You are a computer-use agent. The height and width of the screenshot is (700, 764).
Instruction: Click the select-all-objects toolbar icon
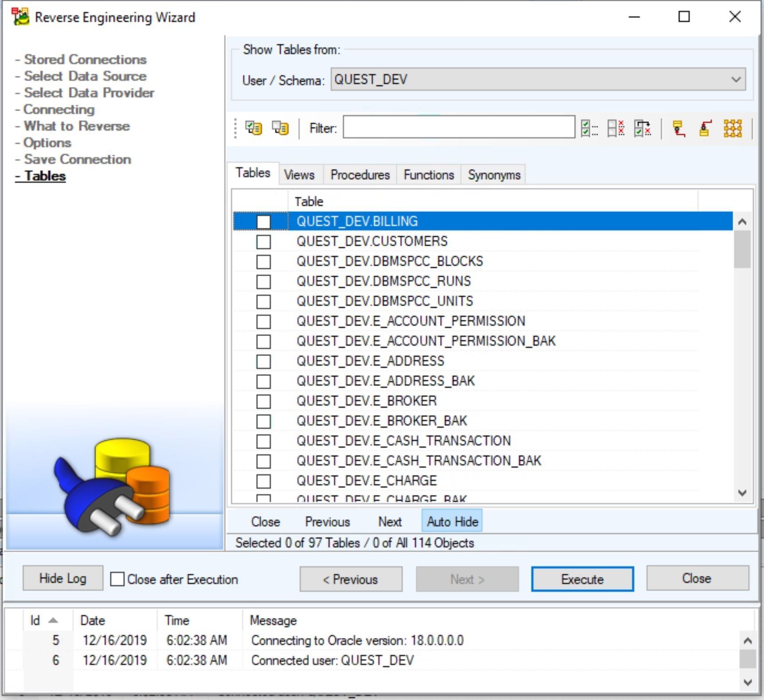pos(254,128)
